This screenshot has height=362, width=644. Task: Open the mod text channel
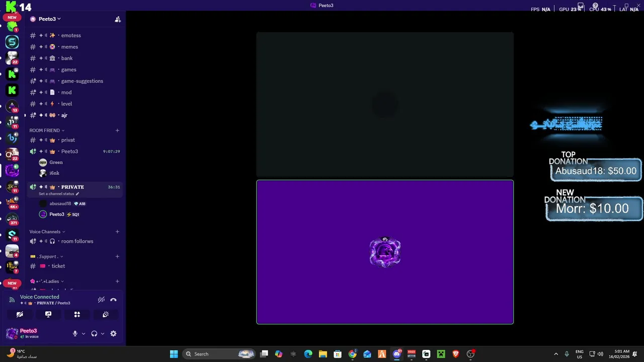pos(73,93)
